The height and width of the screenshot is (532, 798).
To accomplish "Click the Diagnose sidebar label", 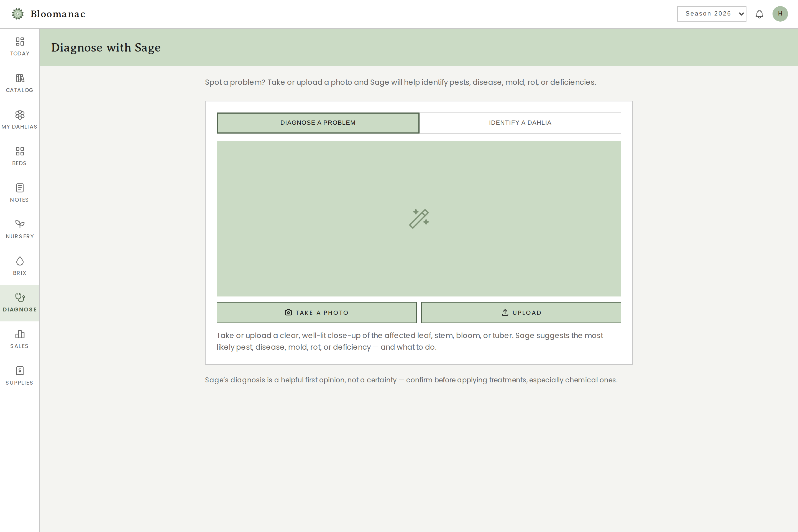I will pyautogui.click(x=20, y=310).
